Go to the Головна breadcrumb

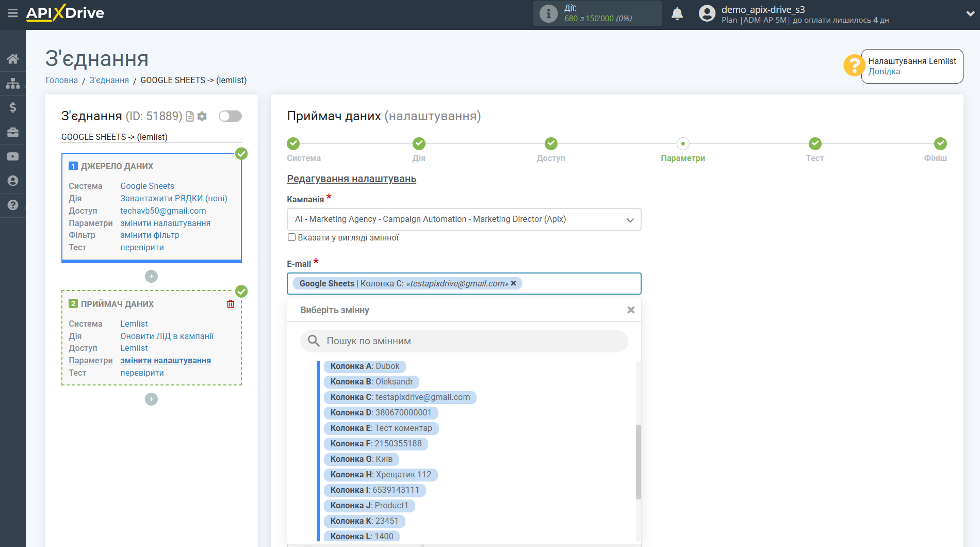[x=61, y=80]
